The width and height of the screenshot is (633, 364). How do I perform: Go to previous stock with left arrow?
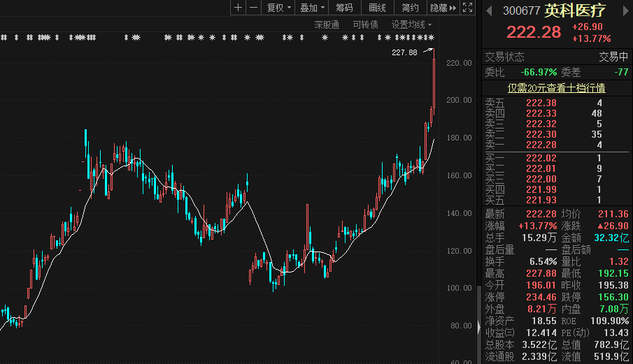tap(488, 10)
